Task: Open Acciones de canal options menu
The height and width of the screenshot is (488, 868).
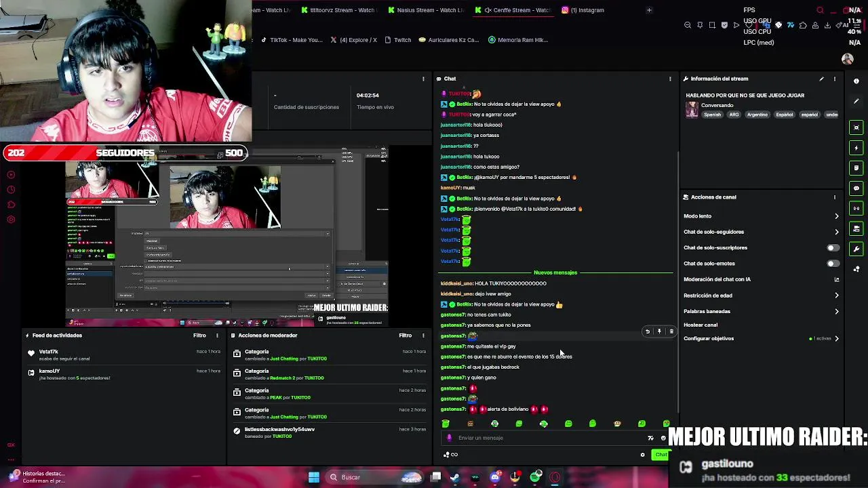Action: point(835,197)
